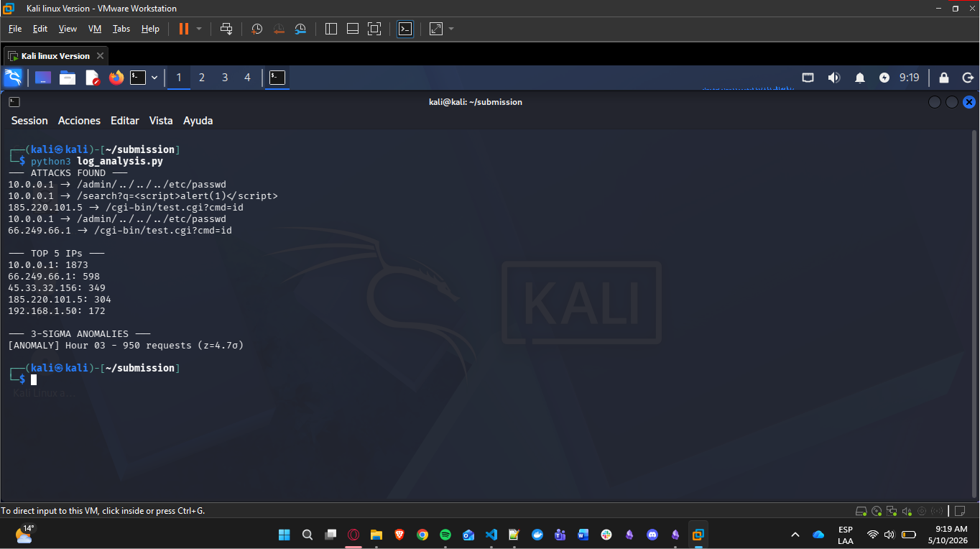Open the VMware View menu
This screenshot has height=549, width=980.
(x=68, y=29)
